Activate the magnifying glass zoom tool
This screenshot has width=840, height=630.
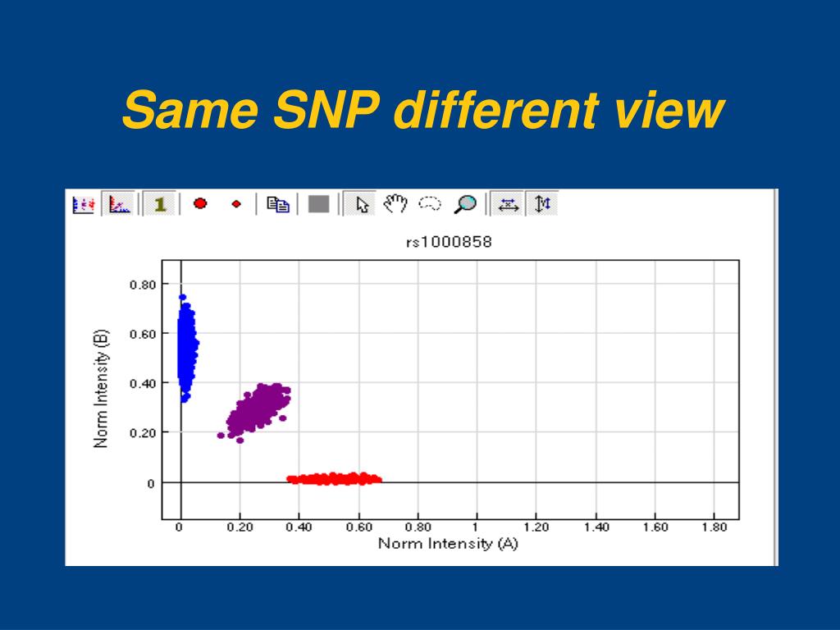tap(464, 204)
